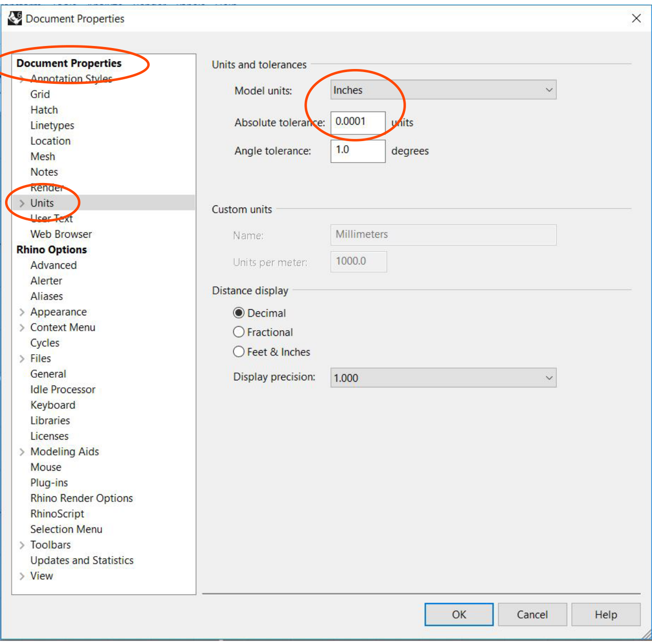Select Files in the options tree
The image size is (652, 644).
40,358
